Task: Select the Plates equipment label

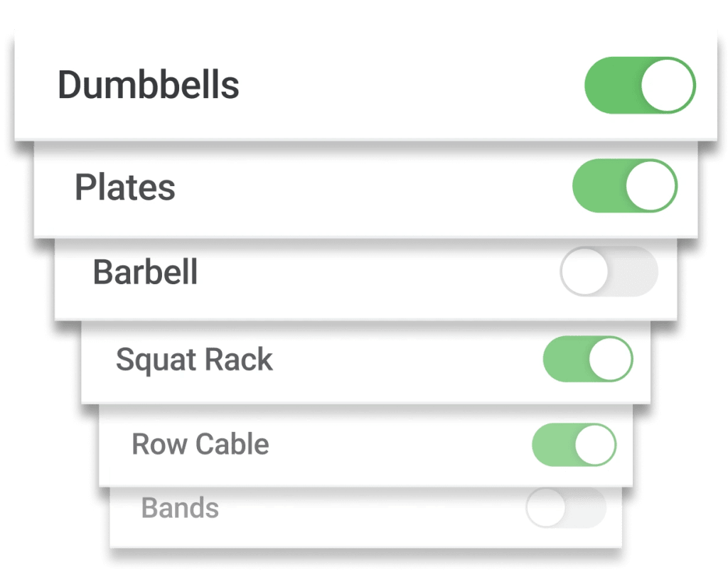Action: (125, 188)
